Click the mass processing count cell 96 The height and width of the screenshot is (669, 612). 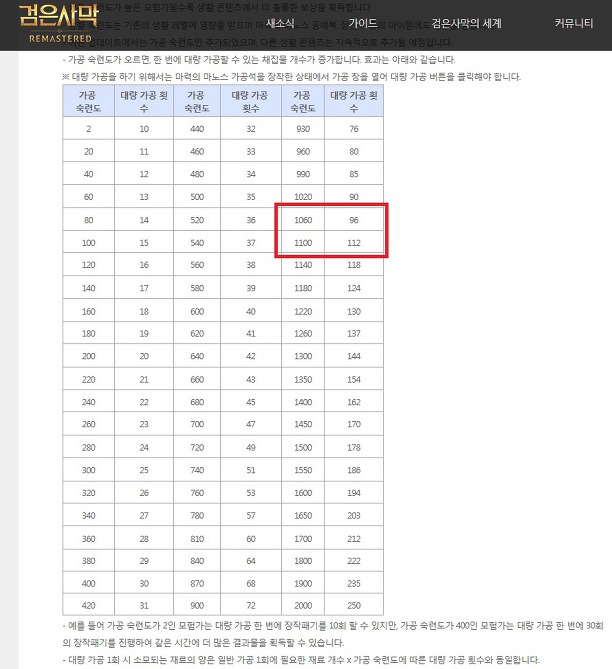[354, 220]
